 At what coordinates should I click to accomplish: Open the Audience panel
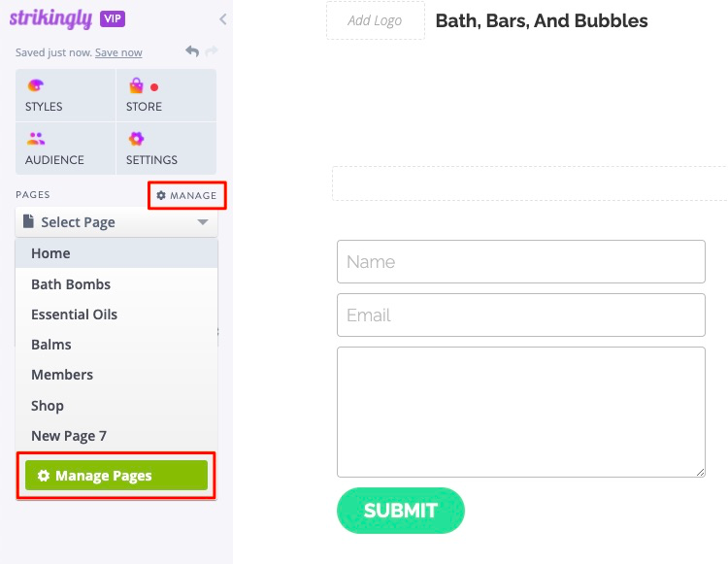coord(65,149)
